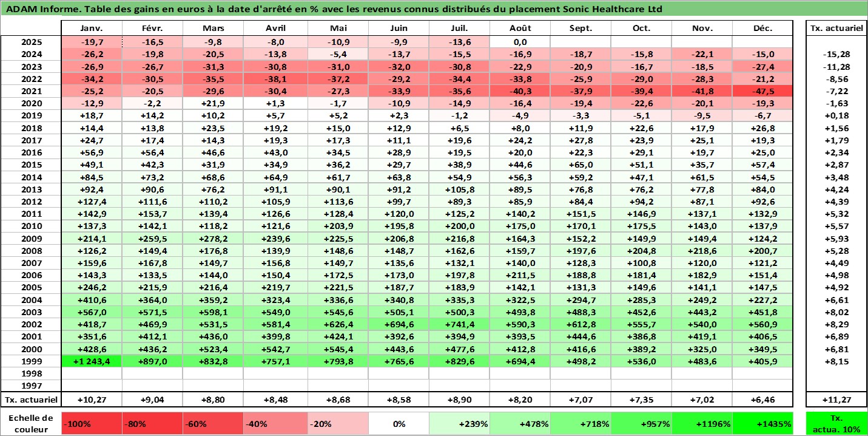This screenshot has width=868, height=436.
Task: Click the 'Févr.' column header
Action: [x=153, y=29]
